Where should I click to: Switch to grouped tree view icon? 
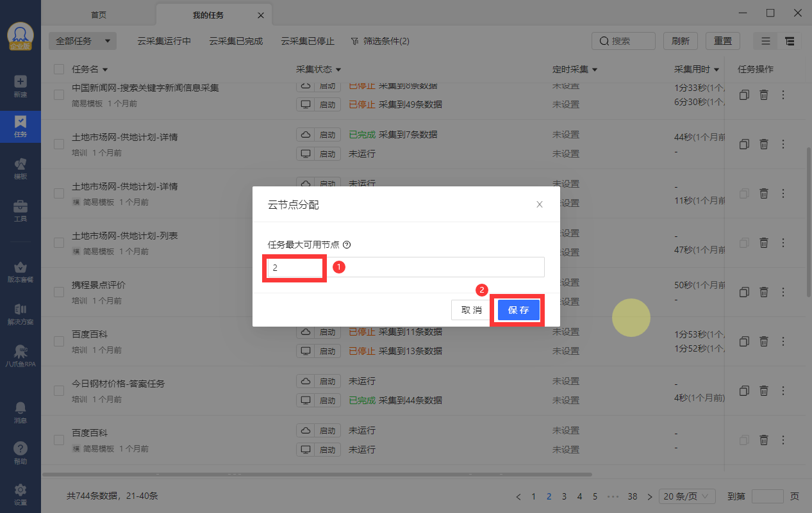point(790,41)
